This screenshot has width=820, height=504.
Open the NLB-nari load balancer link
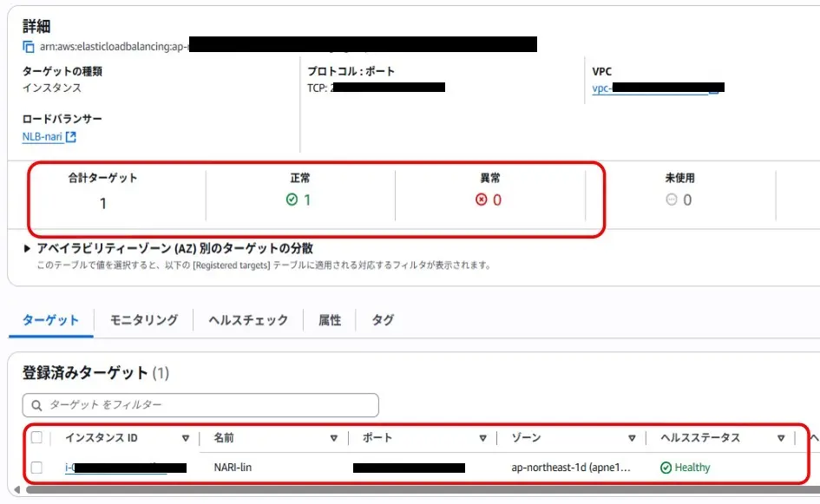coord(41,136)
